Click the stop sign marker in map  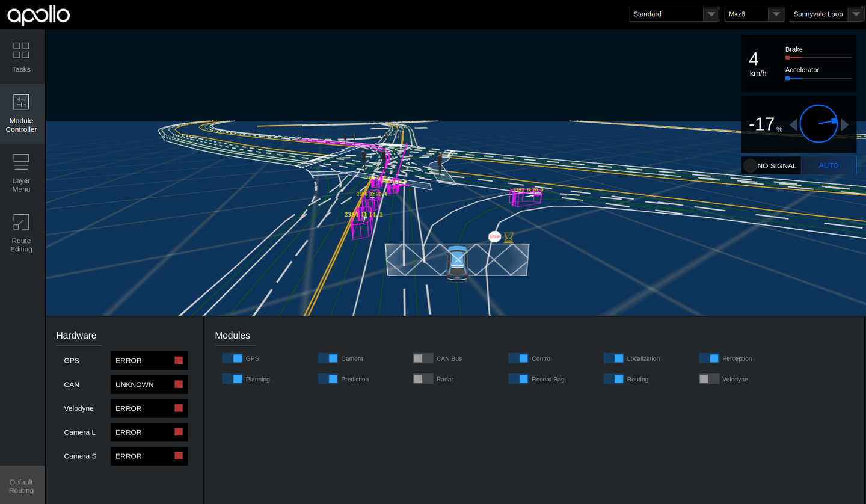(x=494, y=237)
